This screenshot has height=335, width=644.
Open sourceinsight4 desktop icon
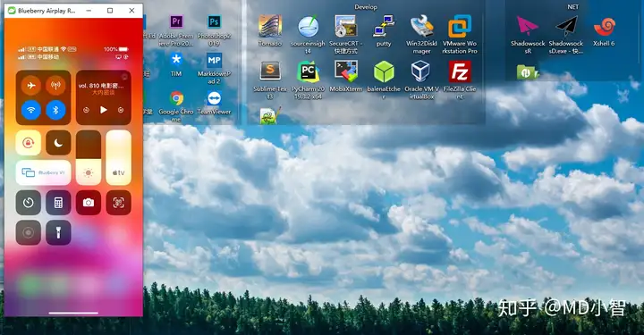[308, 35]
